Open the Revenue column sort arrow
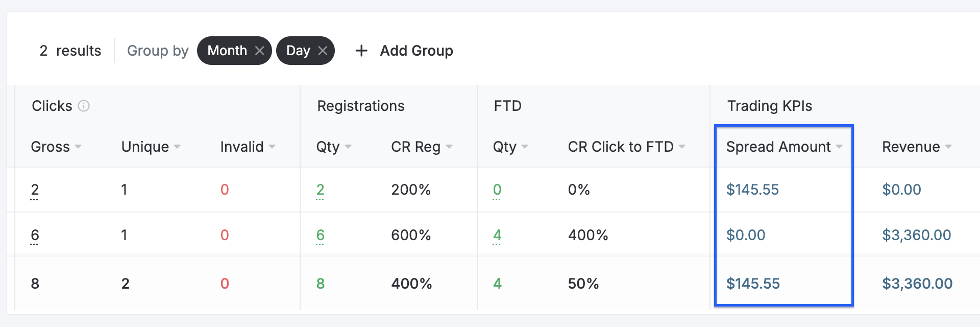This screenshot has width=980, height=327. pos(948,147)
